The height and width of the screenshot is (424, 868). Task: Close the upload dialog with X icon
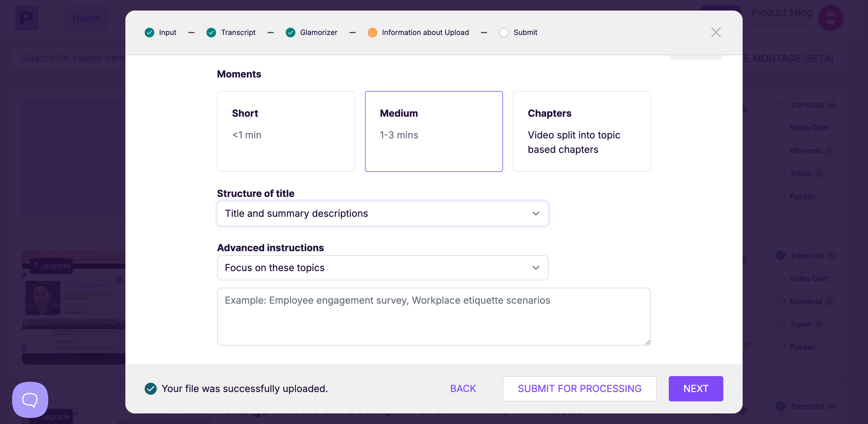coord(716,32)
